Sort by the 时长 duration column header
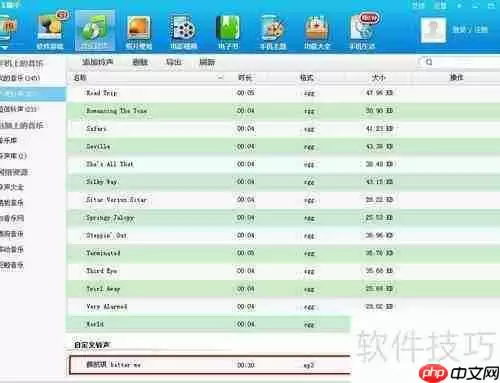The height and width of the screenshot is (383, 500). (x=245, y=78)
